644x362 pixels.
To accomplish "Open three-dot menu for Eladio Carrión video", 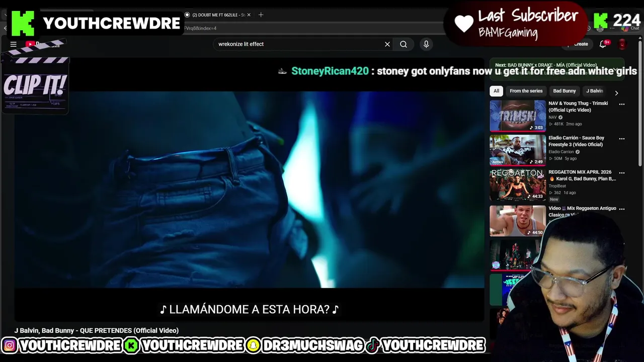I will click(622, 139).
